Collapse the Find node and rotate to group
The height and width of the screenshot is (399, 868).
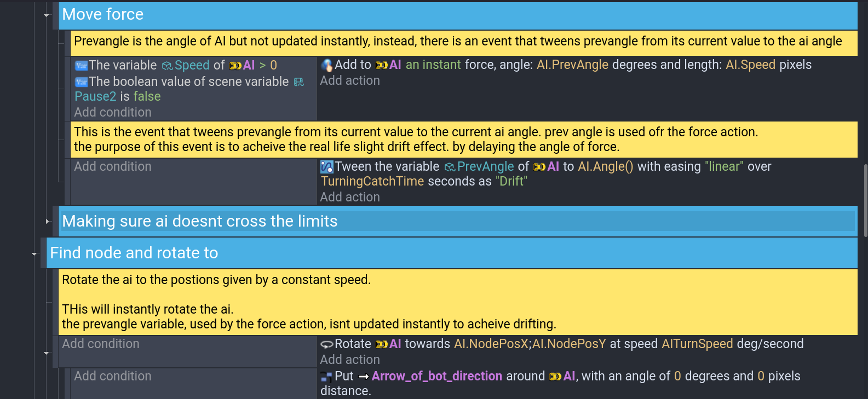tap(35, 254)
